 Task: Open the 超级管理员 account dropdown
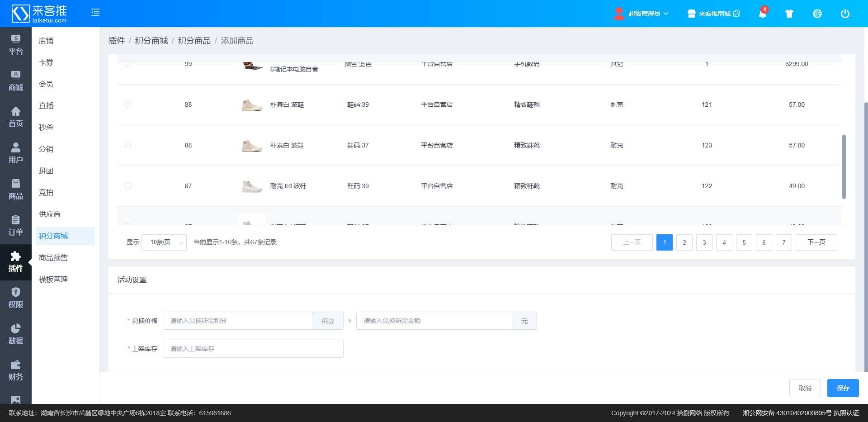pos(642,14)
